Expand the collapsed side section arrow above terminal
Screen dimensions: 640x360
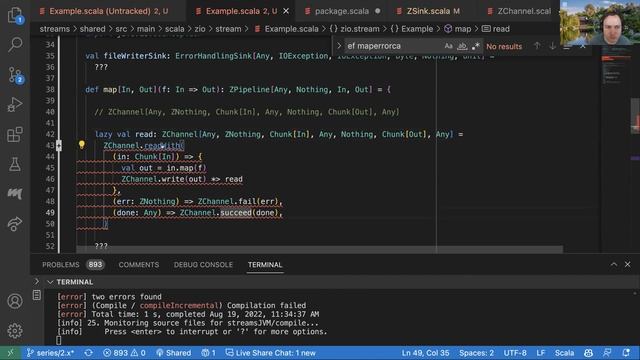tap(37, 281)
